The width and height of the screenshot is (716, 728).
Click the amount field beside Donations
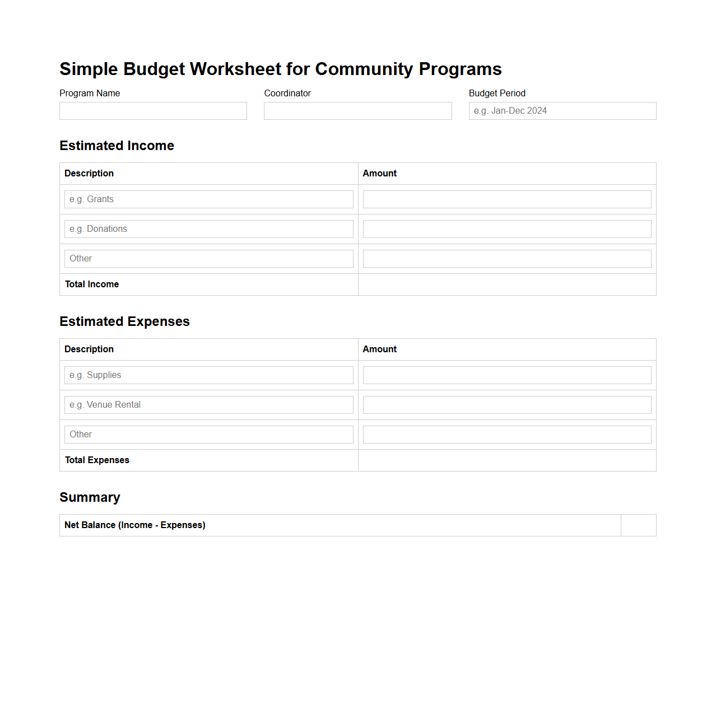(506, 228)
